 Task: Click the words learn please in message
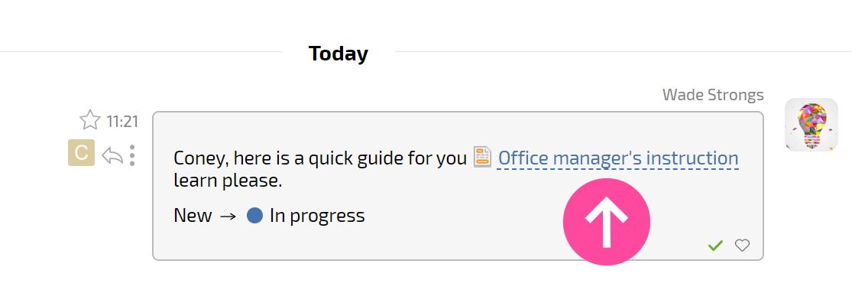(228, 181)
